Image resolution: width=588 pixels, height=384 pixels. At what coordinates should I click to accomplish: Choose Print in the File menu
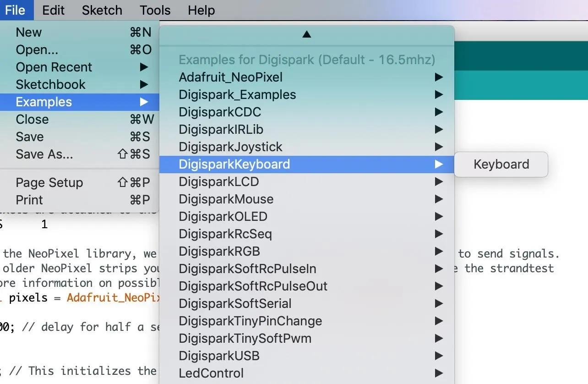(x=80, y=200)
